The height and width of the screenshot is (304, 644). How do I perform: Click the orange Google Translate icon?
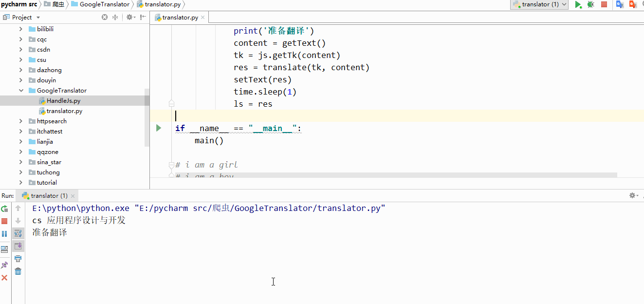[633, 4]
